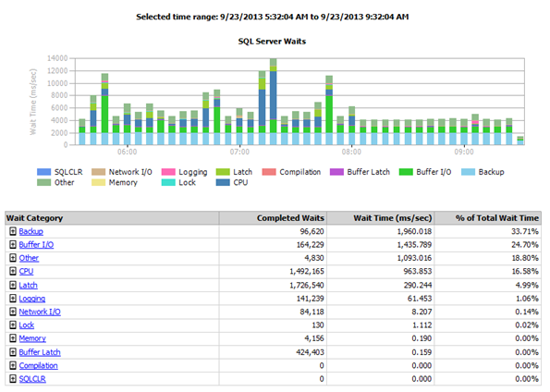550x392 pixels.
Task: Open the Lock link in table
Action: point(27,325)
